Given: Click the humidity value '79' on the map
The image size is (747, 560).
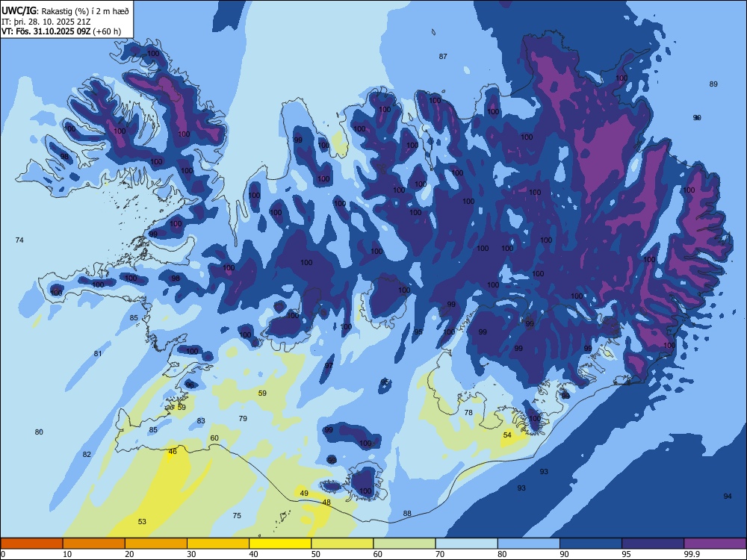Looking at the screenshot, I should point(243,419).
